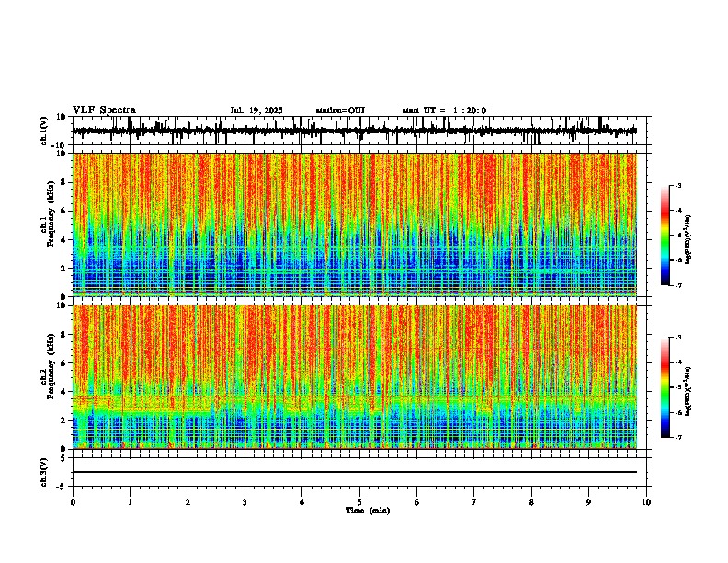728x563 pixels.
Task: Click the "6" kHz tick on ch.2 spectrogram
Action: point(65,363)
